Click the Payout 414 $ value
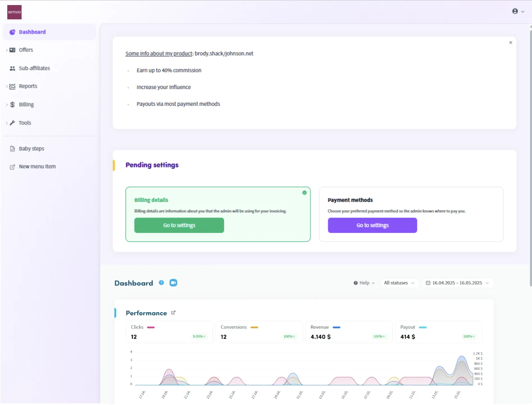The image size is (532, 405). 408,337
